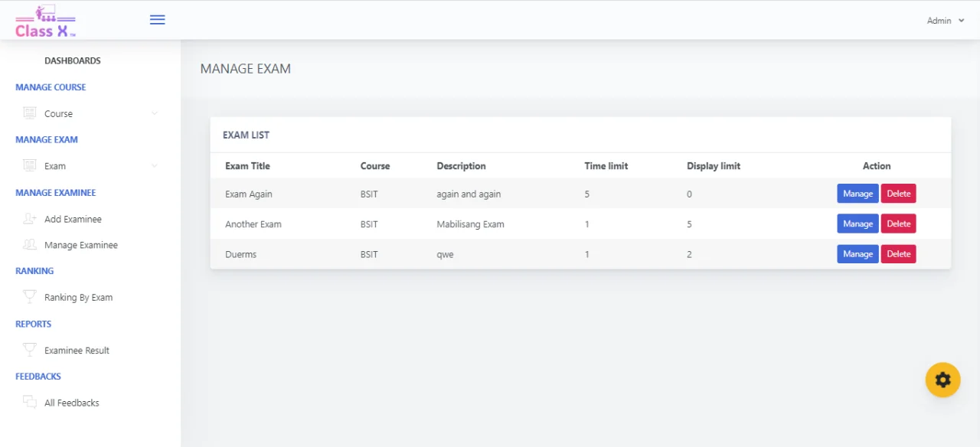
Task: Click the MANAGE EXAMINEE sidebar heading
Action: click(55, 193)
